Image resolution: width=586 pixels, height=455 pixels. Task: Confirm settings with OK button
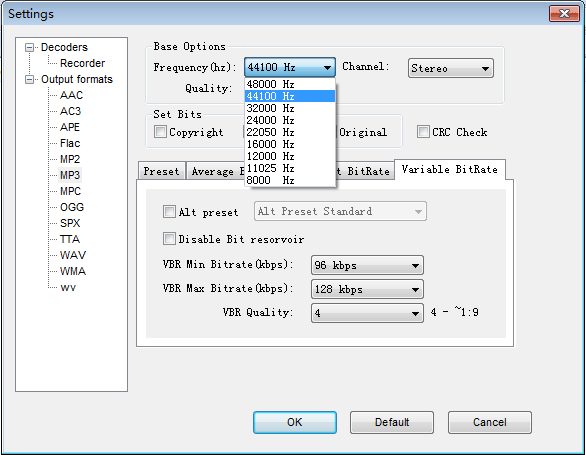(294, 422)
